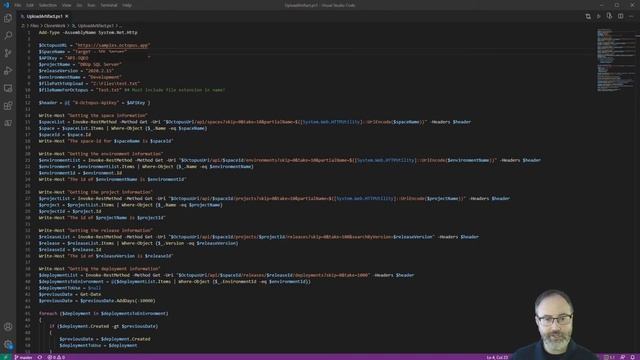Click the feedback icon in status bar

tap(622, 357)
